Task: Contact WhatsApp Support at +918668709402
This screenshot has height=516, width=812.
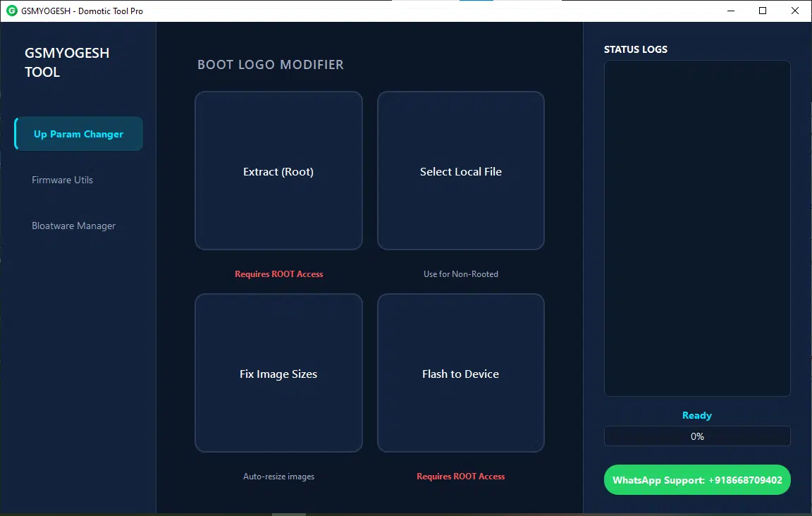Action: [x=697, y=480]
